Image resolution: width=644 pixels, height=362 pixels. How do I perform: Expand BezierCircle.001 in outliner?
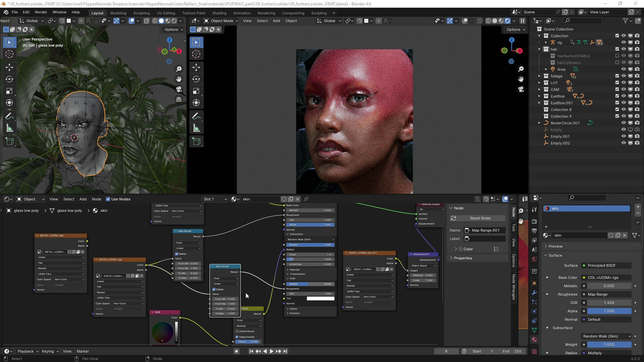click(539, 123)
